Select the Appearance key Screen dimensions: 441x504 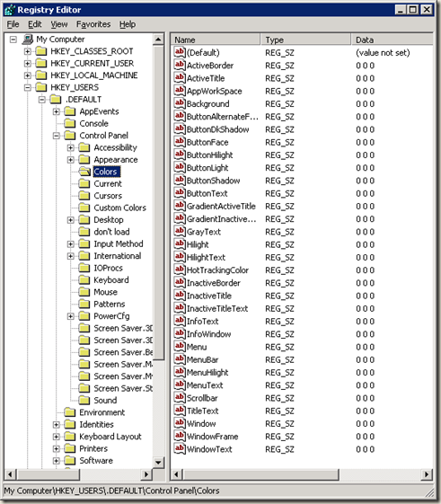tap(116, 159)
